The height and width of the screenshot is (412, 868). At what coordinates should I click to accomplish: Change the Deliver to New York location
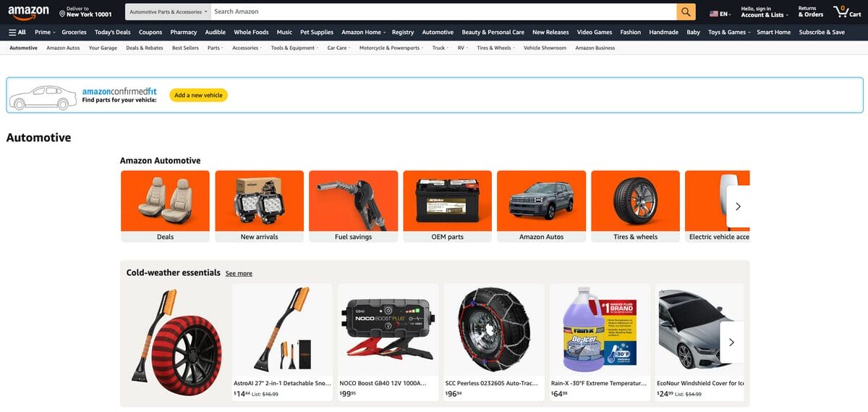pos(85,12)
